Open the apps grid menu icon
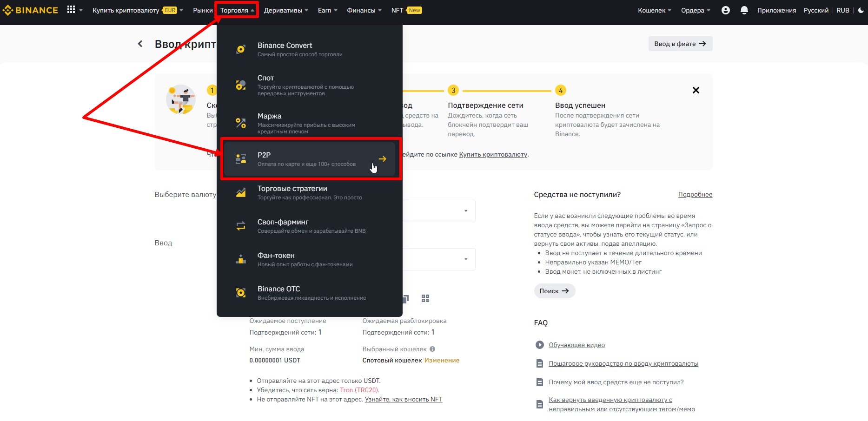 pyautogui.click(x=71, y=10)
